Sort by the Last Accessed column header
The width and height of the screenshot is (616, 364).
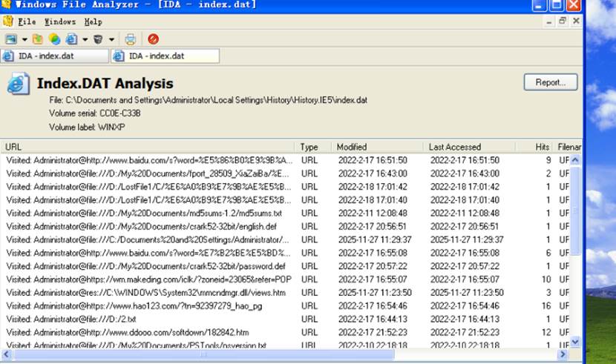point(470,147)
